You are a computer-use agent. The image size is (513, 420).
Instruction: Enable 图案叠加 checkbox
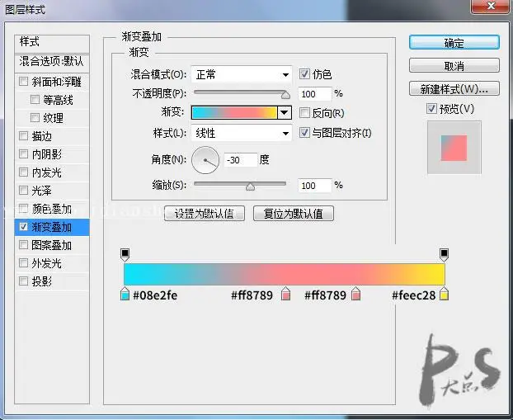(x=24, y=244)
